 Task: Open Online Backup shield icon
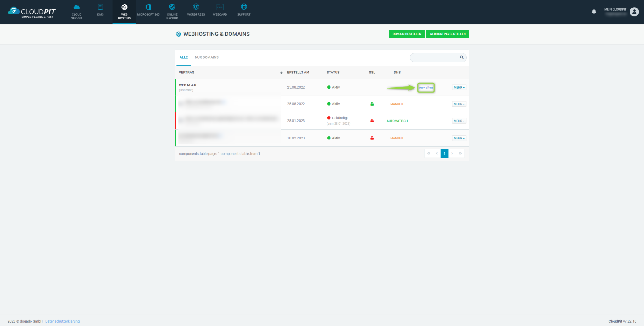pyautogui.click(x=172, y=8)
